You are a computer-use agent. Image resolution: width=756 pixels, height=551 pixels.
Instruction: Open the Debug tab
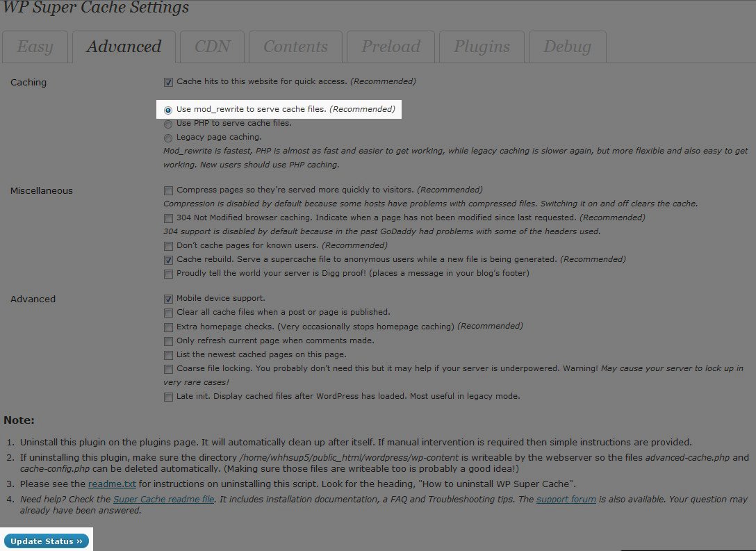point(567,47)
